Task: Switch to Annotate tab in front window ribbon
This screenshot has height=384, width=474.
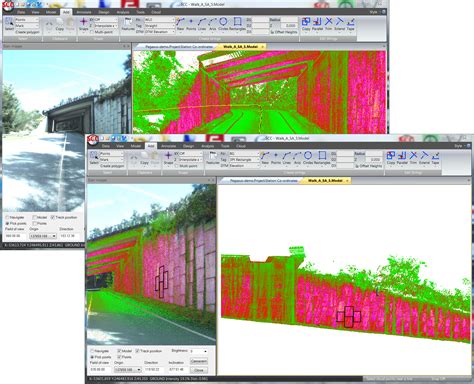Action: [x=168, y=146]
